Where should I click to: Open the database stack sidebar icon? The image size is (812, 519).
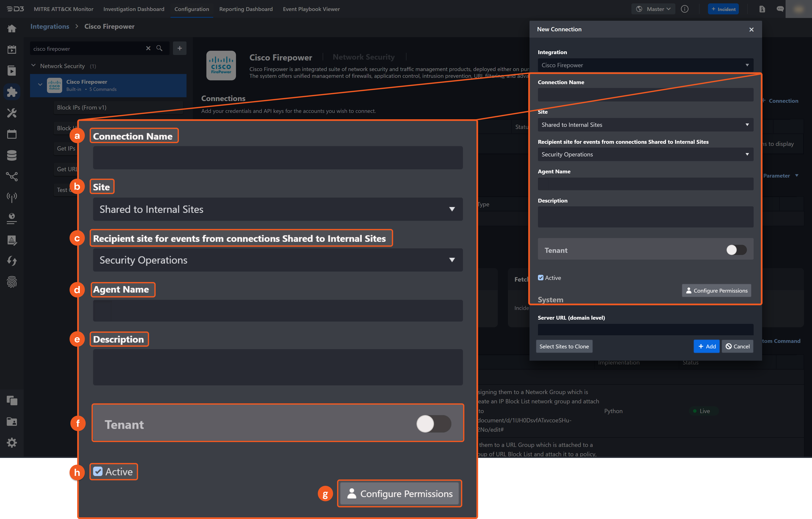(12, 155)
